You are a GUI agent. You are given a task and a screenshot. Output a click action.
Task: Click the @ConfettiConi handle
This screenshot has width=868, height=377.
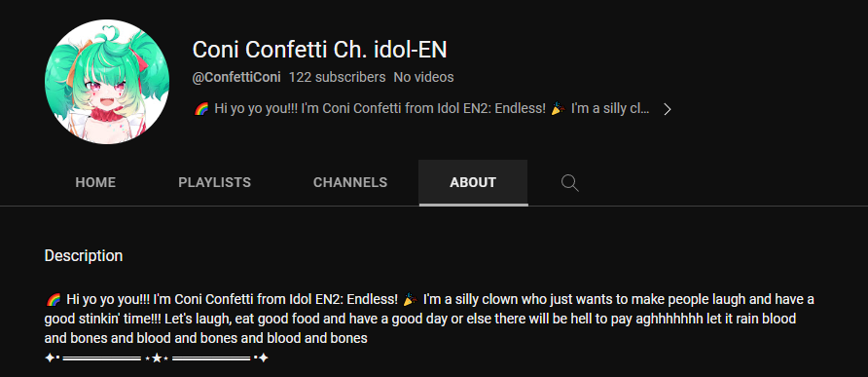click(236, 77)
